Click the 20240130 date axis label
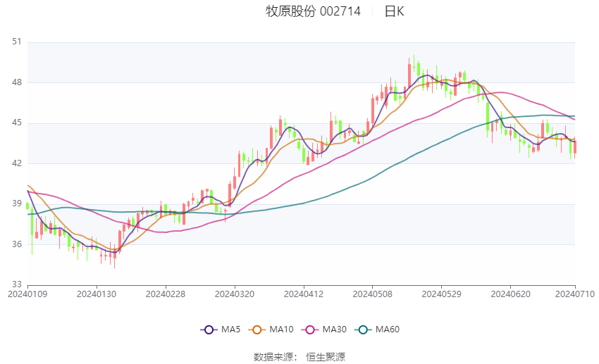599x364 pixels. 96,294
